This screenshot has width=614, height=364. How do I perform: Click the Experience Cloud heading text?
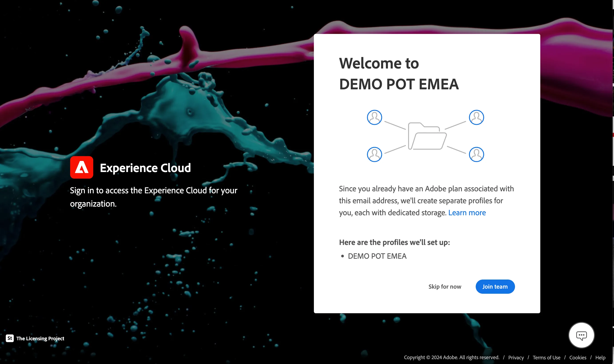click(145, 168)
